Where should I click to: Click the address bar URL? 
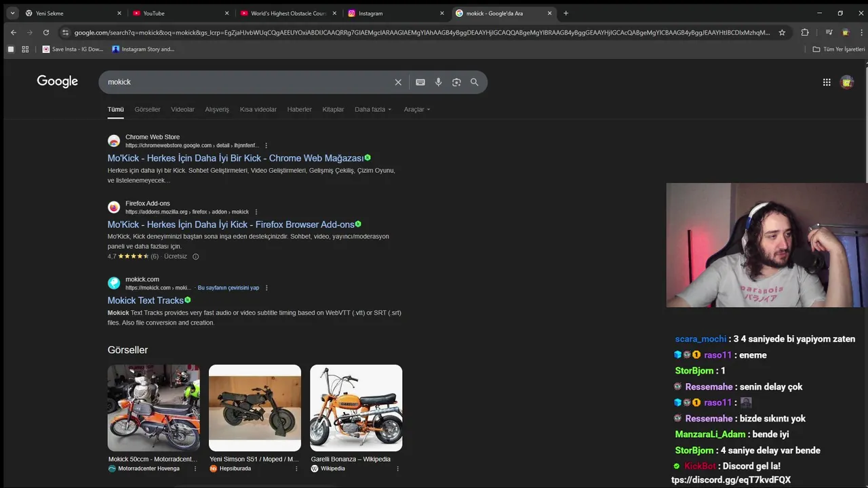tap(422, 32)
